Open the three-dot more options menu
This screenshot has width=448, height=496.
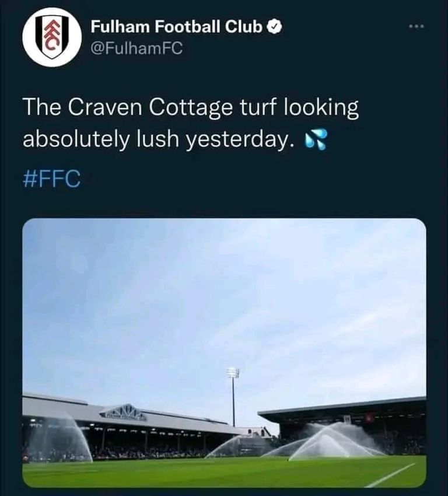[x=416, y=26]
